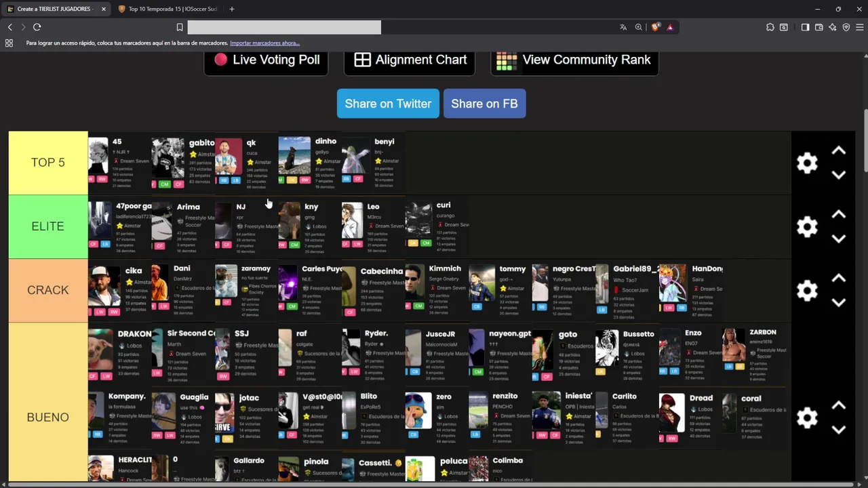The width and height of the screenshot is (868, 488).
Task: Move CRACK tier row up
Action: pos(839,278)
